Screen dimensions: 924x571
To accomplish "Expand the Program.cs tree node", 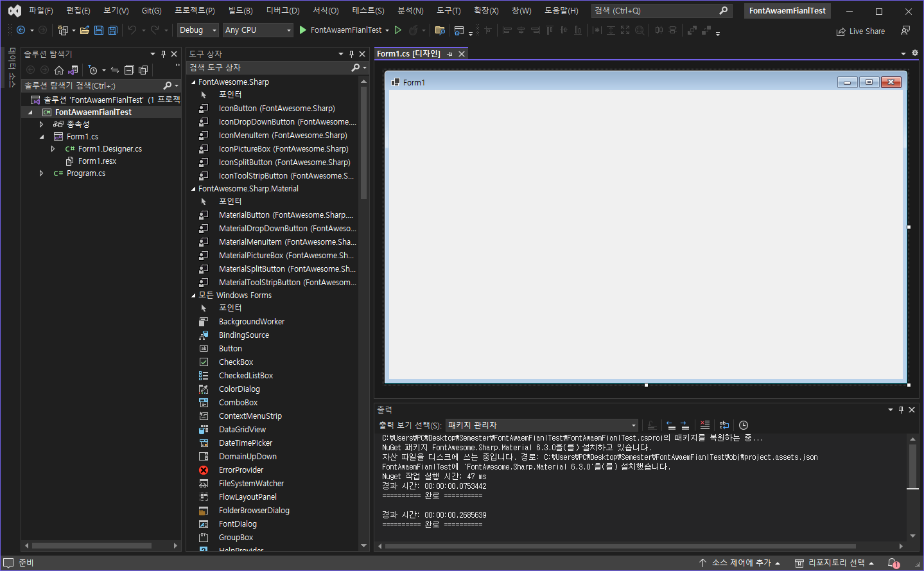I will click(x=41, y=173).
